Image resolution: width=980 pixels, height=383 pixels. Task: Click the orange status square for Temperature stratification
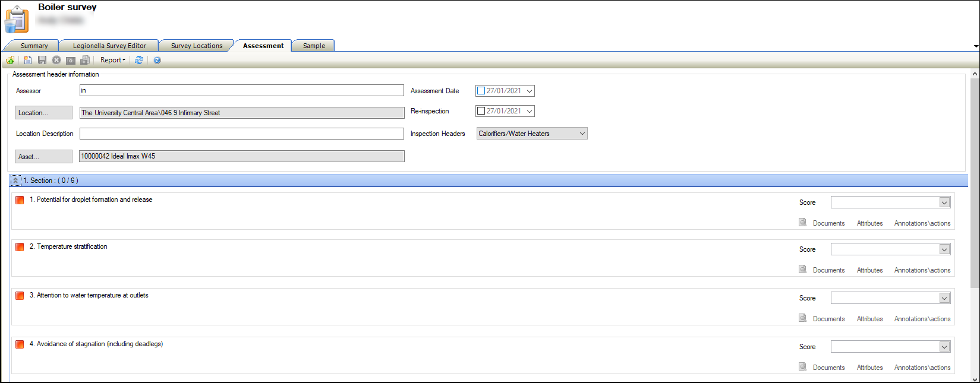tap(20, 247)
